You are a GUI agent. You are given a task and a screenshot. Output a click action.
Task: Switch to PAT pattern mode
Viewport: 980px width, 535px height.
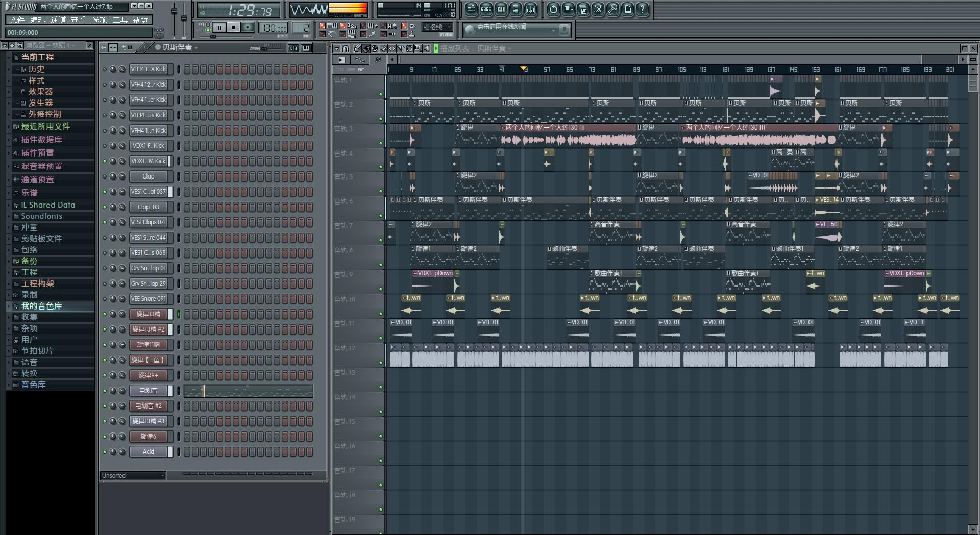click(x=208, y=24)
